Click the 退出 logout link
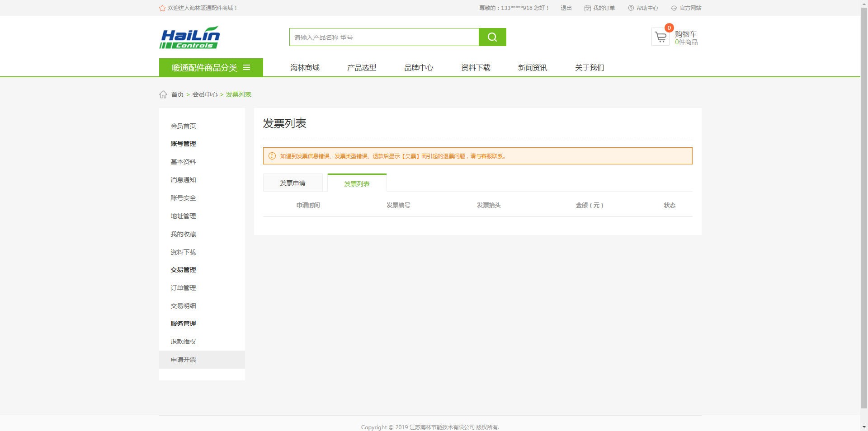The height and width of the screenshot is (431, 868). 566,8
